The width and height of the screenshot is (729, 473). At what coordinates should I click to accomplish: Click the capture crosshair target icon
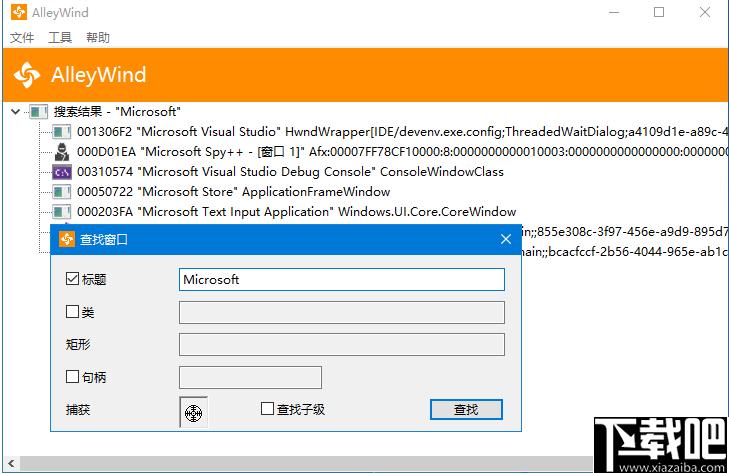tap(193, 412)
